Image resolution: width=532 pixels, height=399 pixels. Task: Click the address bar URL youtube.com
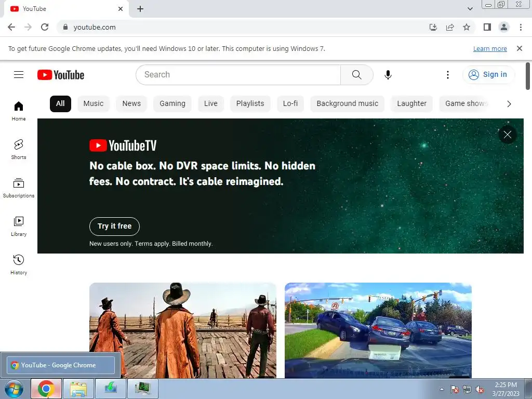point(95,27)
